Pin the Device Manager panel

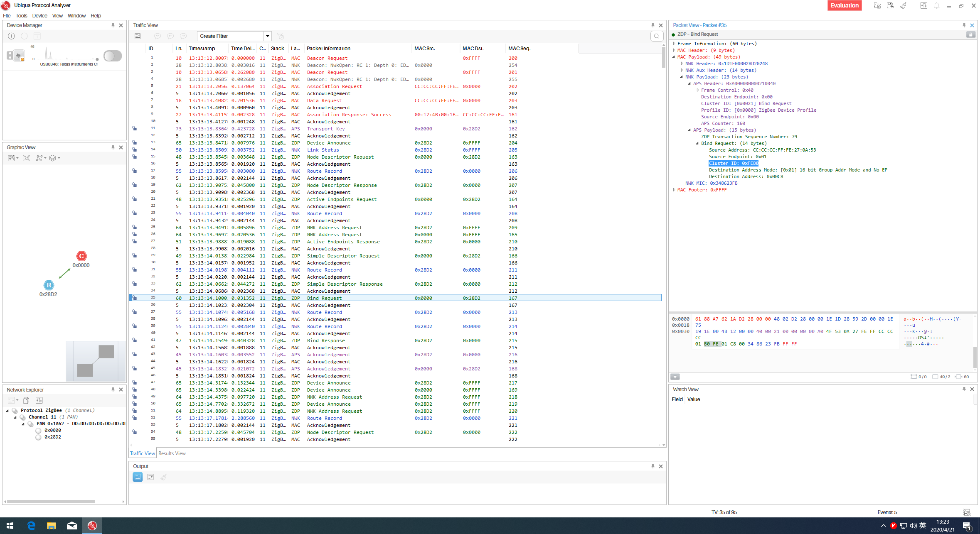pos(113,25)
